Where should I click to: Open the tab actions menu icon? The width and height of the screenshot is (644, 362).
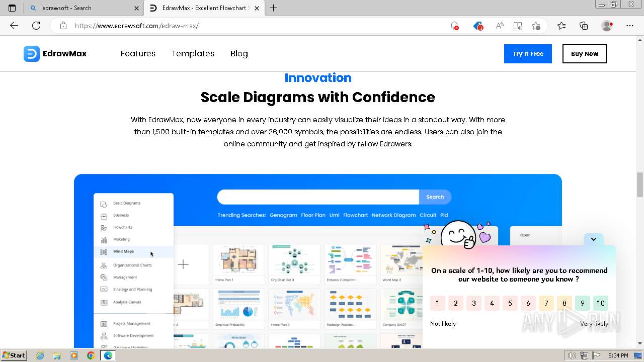[x=12, y=8]
